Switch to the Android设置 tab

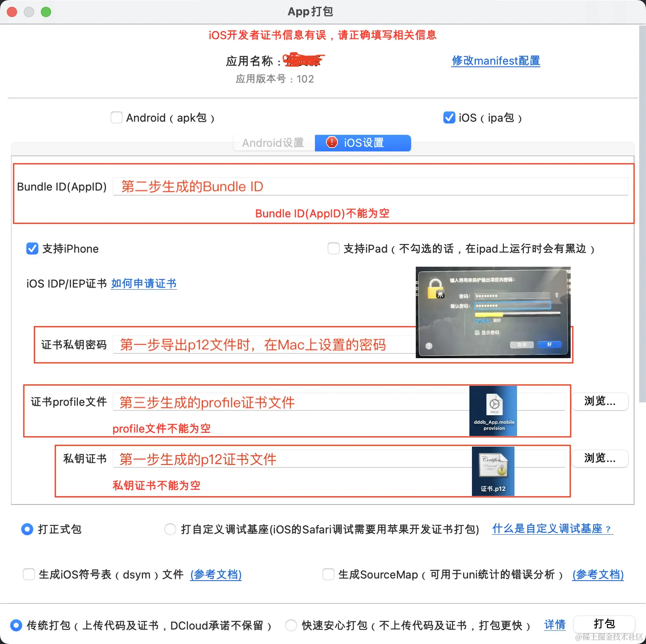(273, 143)
